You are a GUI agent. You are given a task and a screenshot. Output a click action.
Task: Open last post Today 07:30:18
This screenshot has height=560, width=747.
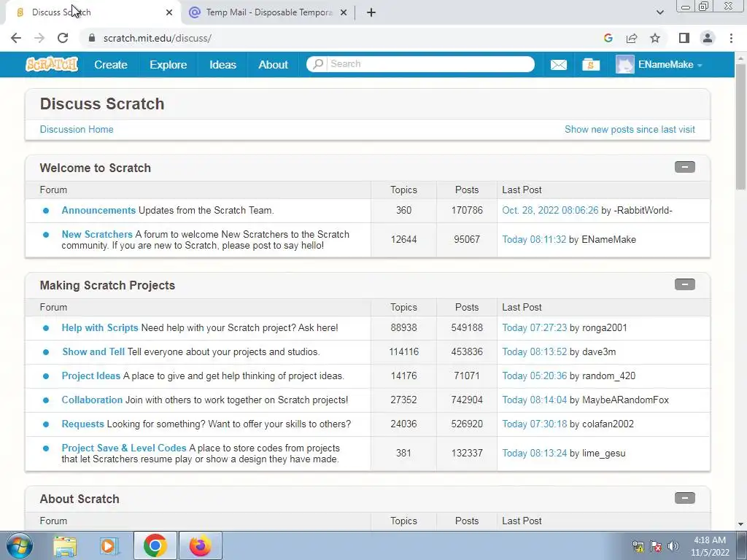[535, 424]
